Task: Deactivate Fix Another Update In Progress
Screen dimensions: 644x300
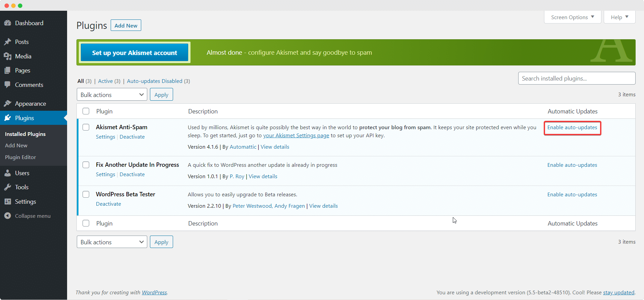Action: pos(132,174)
